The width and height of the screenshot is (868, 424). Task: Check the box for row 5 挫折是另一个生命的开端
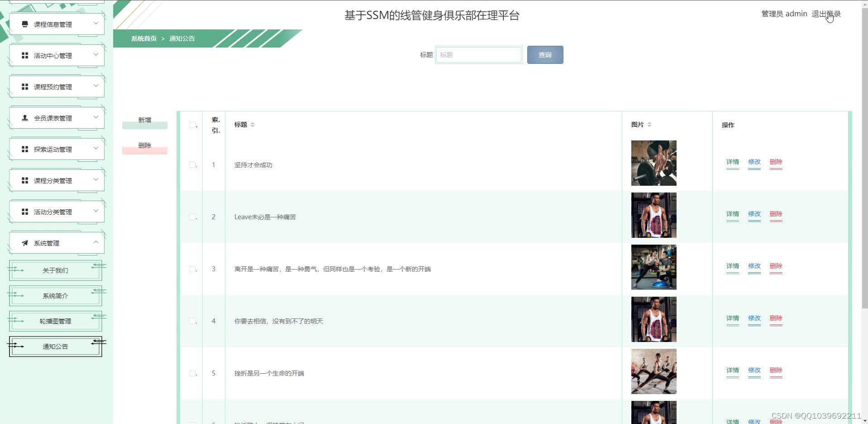(192, 373)
